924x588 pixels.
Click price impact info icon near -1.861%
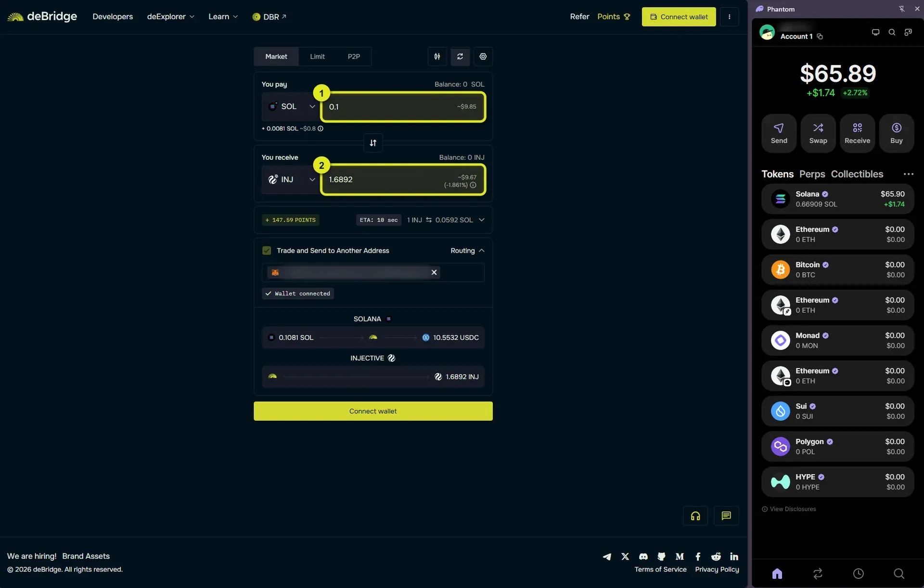pyautogui.click(x=473, y=185)
